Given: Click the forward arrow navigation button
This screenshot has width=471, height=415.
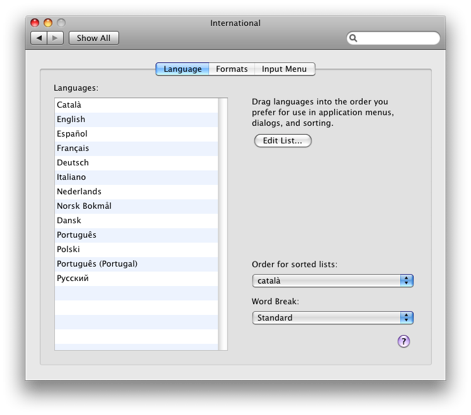Looking at the screenshot, I should pyautogui.click(x=55, y=38).
